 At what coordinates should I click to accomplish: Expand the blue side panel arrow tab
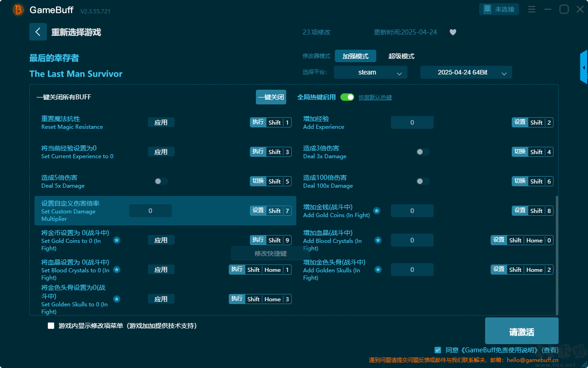pyautogui.click(x=584, y=67)
